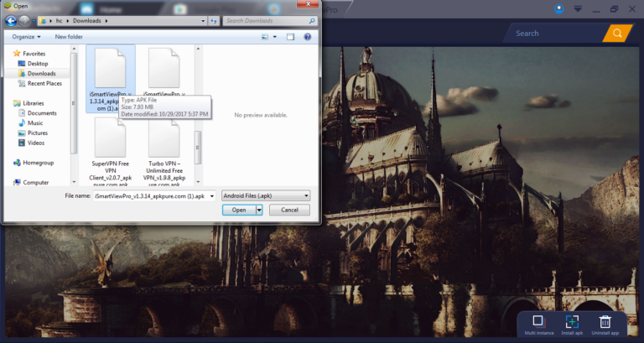Click the Cancel button
Screen dimensions: 644x343
click(289, 210)
